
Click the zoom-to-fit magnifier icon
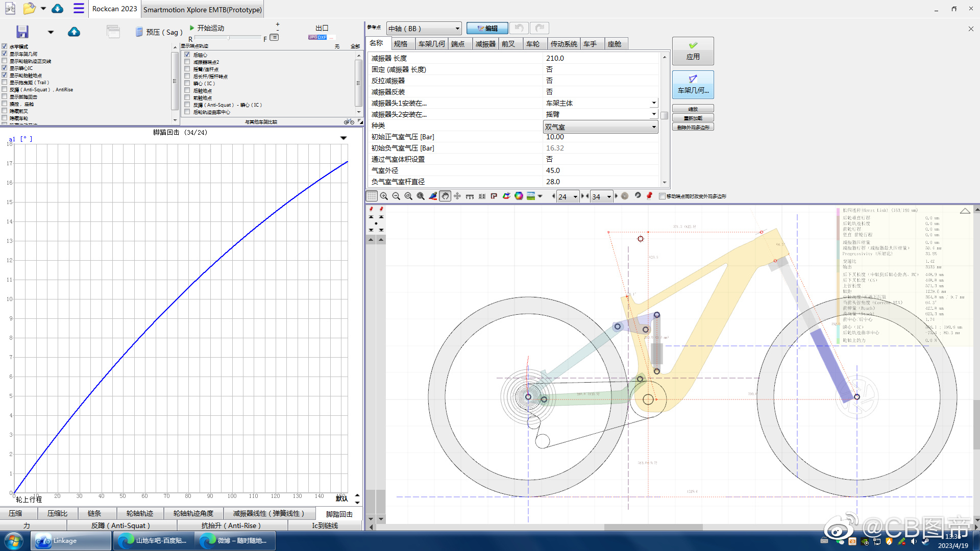click(408, 196)
